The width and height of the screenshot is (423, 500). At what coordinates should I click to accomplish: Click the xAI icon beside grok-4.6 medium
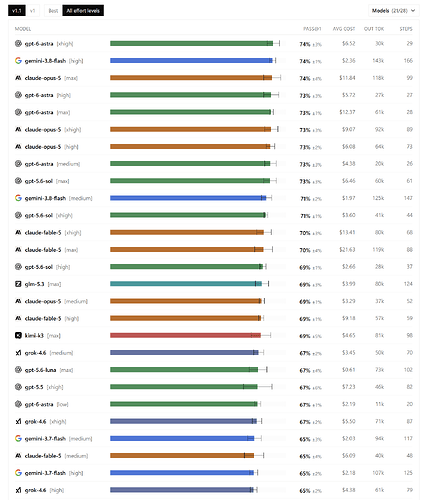(18, 353)
